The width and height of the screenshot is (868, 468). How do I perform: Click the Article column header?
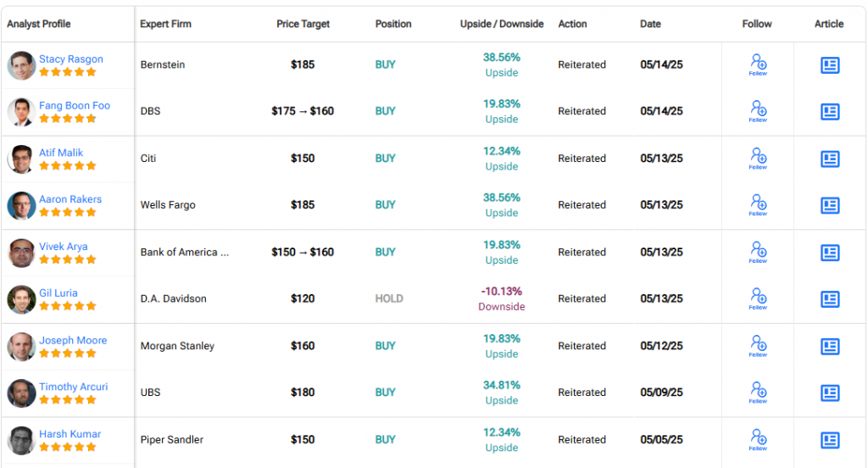829,24
